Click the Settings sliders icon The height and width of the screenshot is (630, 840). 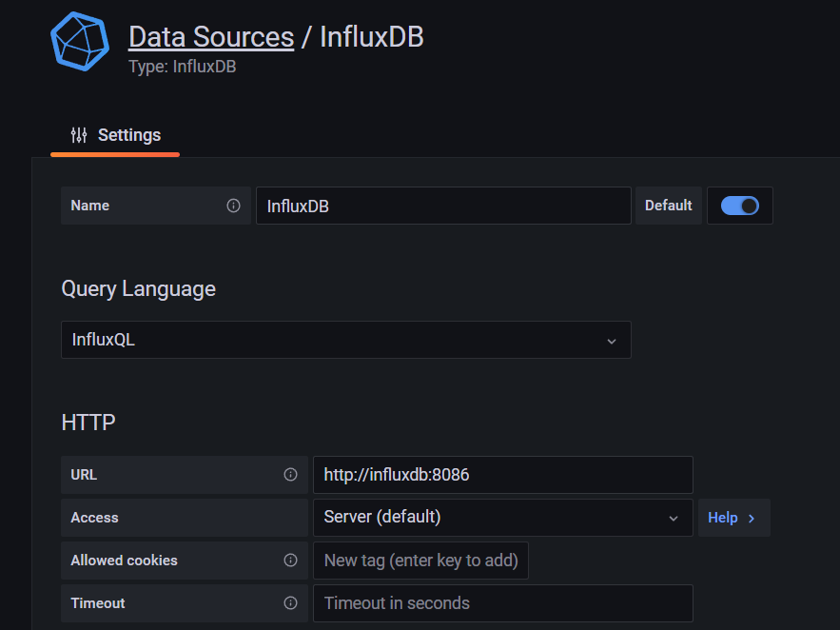tap(79, 135)
